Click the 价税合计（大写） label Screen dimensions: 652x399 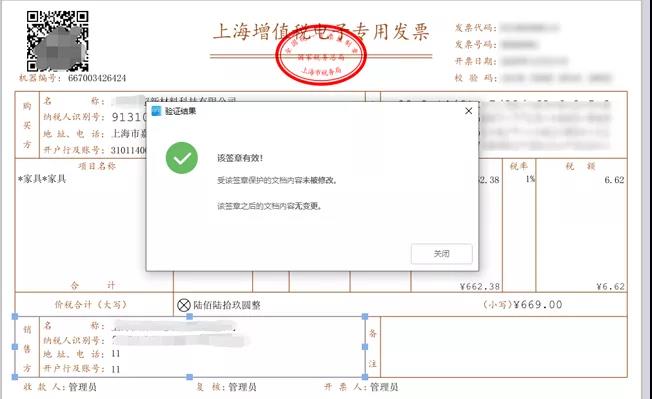[91, 305]
